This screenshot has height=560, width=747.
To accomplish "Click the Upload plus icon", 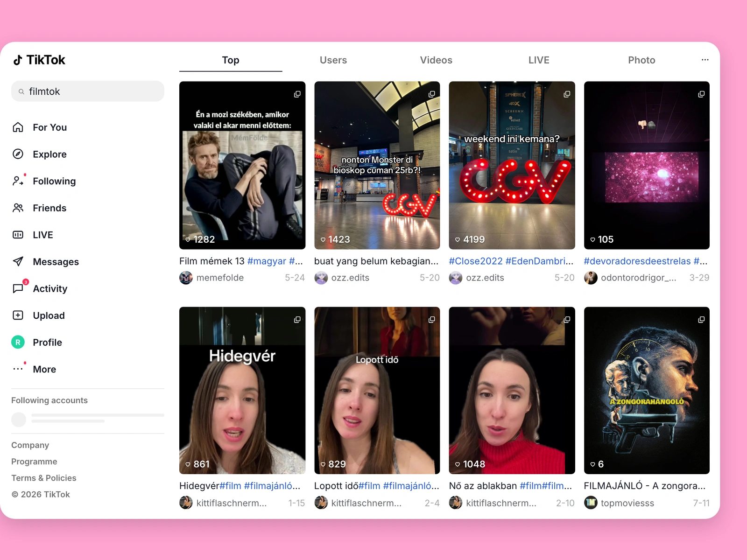I will [18, 315].
